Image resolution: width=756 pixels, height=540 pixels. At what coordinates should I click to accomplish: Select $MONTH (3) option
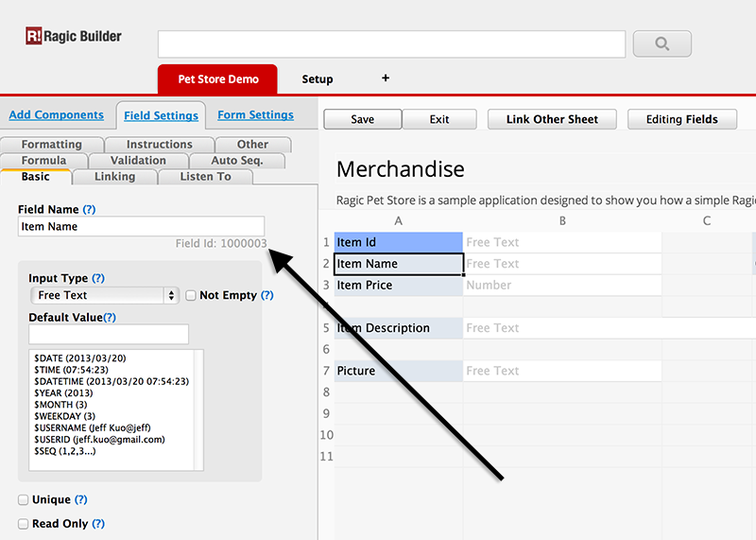click(60, 405)
